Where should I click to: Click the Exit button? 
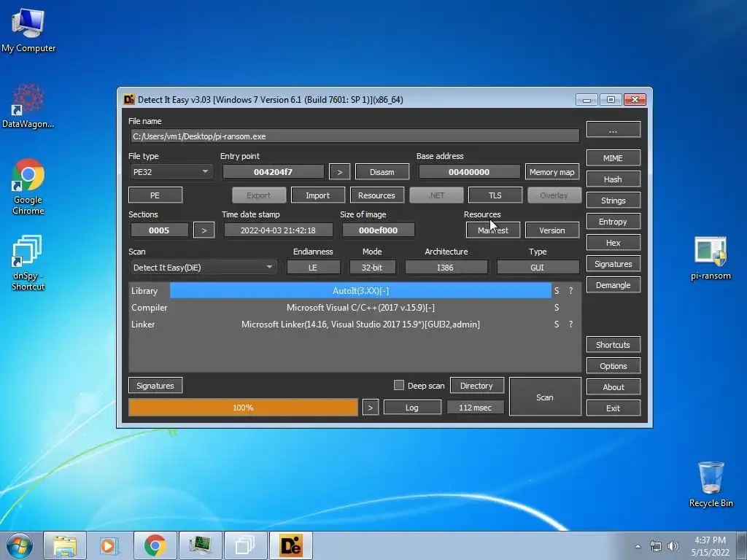[x=613, y=408]
